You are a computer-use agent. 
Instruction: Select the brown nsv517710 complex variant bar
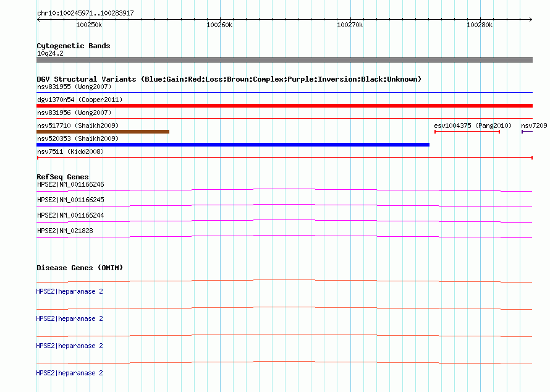(103, 132)
